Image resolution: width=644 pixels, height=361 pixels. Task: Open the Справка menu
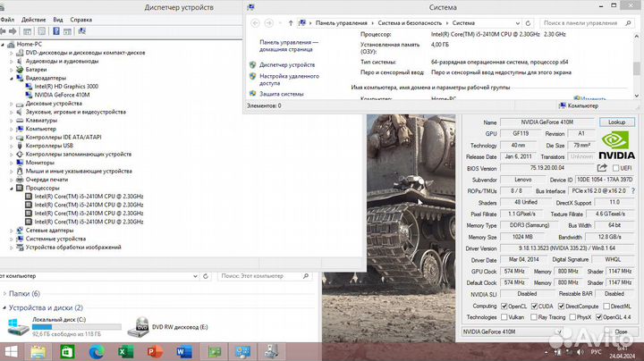(x=80, y=20)
